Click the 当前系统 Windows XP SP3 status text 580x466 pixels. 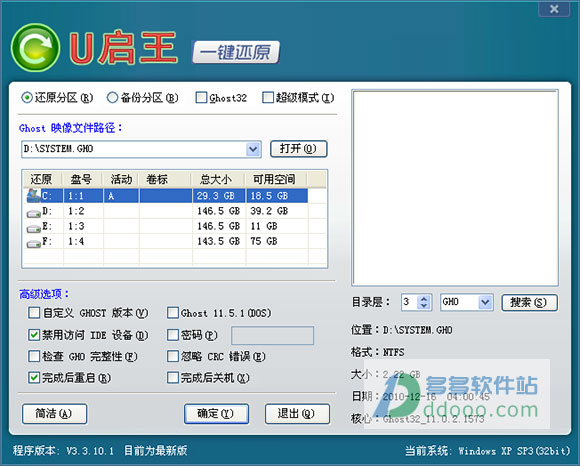[488, 451]
